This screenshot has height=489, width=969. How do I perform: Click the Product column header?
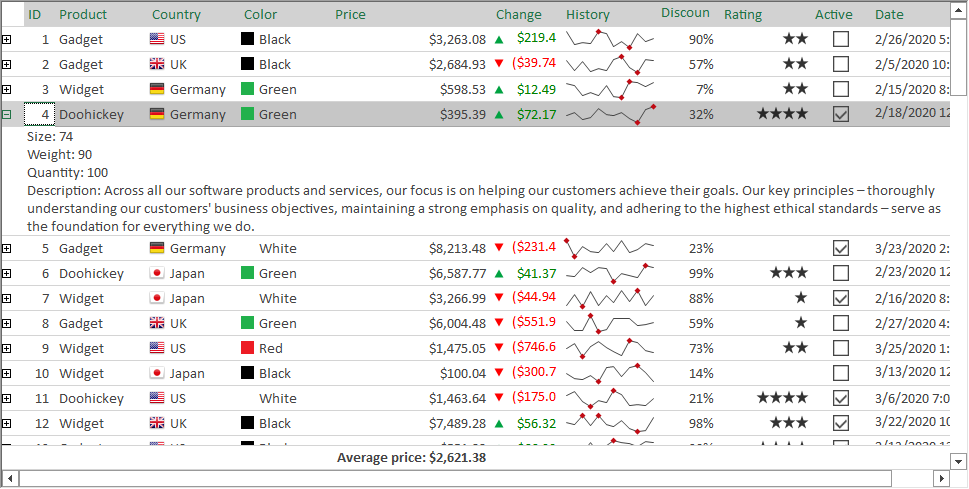[83, 14]
